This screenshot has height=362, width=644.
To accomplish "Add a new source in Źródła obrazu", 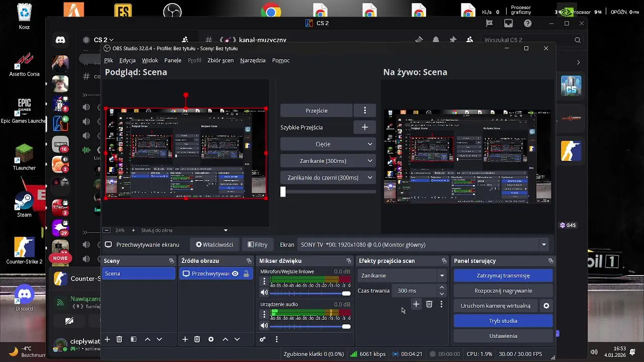I will [185, 339].
